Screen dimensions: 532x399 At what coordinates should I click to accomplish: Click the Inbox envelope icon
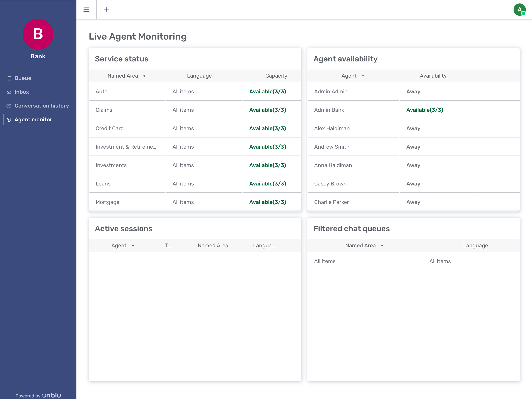click(x=9, y=92)
